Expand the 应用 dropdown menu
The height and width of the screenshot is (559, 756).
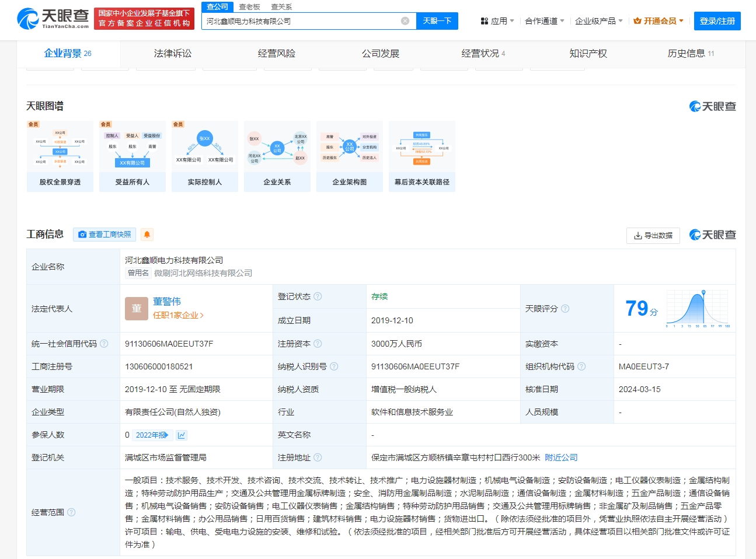[497, 21]
